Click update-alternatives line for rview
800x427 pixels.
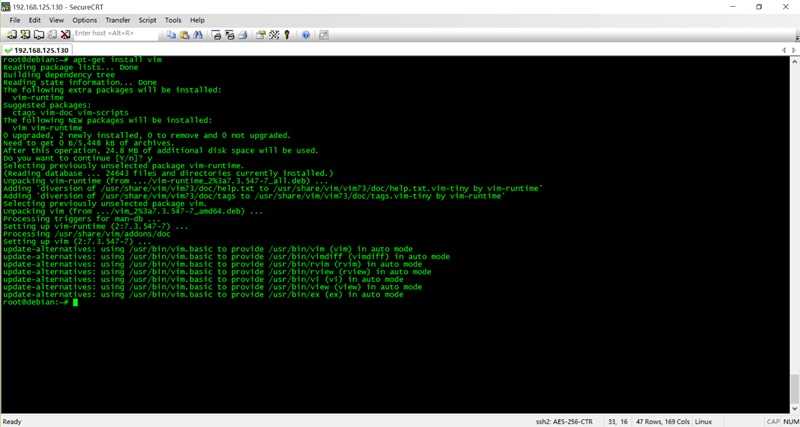click(217, 272)
